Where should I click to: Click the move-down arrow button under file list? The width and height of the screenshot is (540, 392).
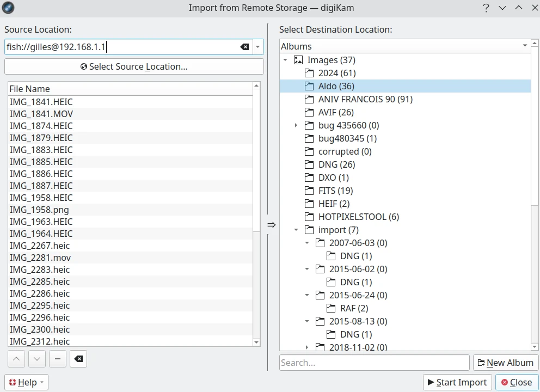point(37,359)
